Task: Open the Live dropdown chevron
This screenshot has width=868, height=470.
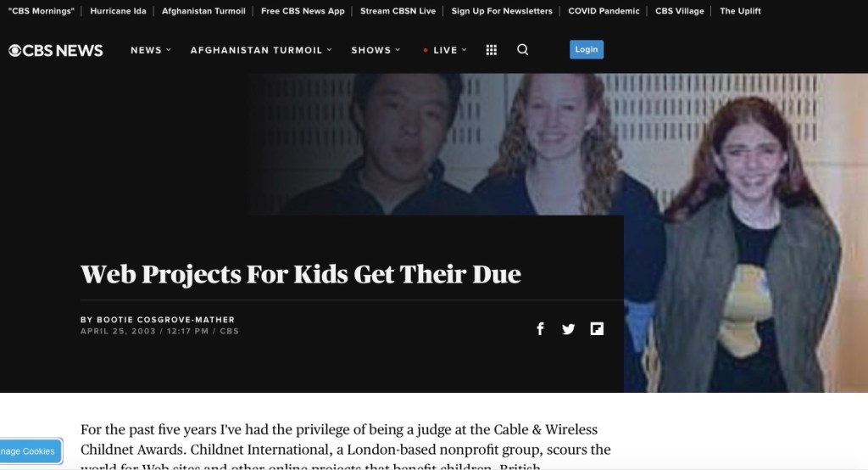Action: click(x=464, y=50)
